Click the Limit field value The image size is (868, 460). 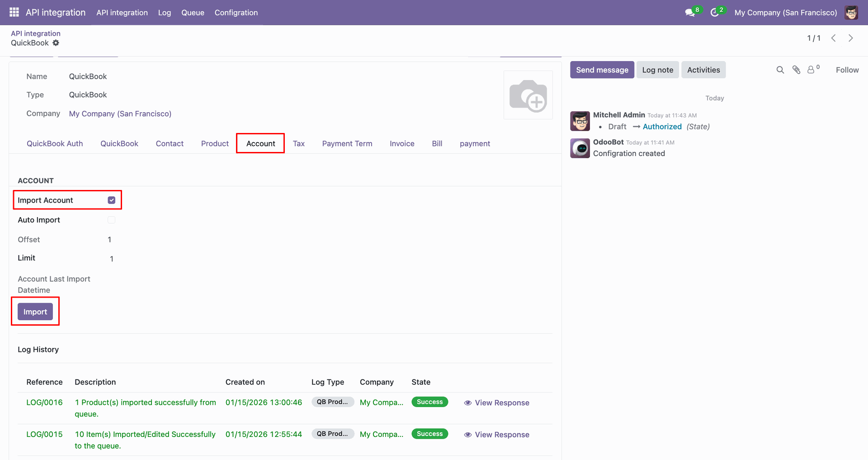point(112,259)
